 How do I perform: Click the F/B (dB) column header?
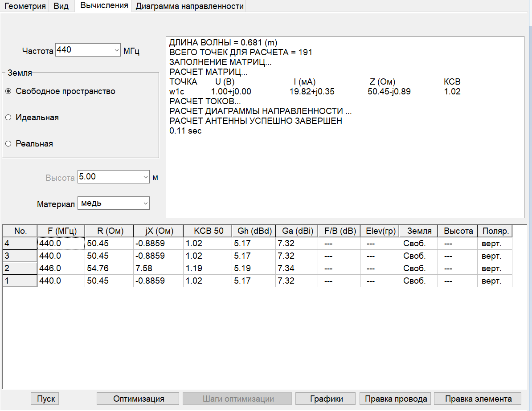[x=339, y=231]
